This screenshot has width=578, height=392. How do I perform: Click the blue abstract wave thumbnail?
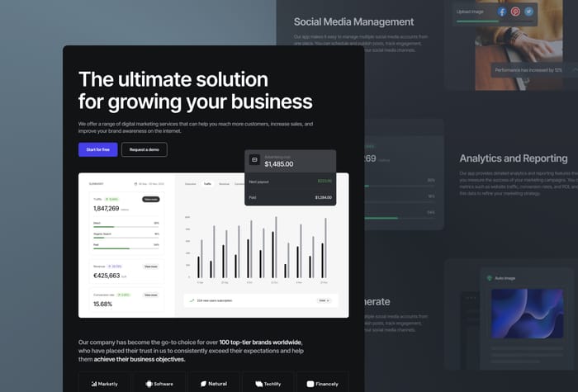click(x=527, y=314)
